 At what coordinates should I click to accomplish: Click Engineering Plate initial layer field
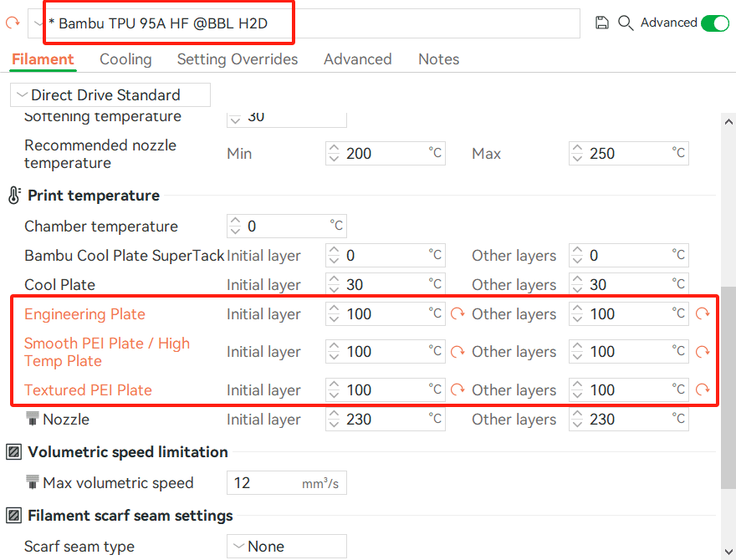(386, 313)
